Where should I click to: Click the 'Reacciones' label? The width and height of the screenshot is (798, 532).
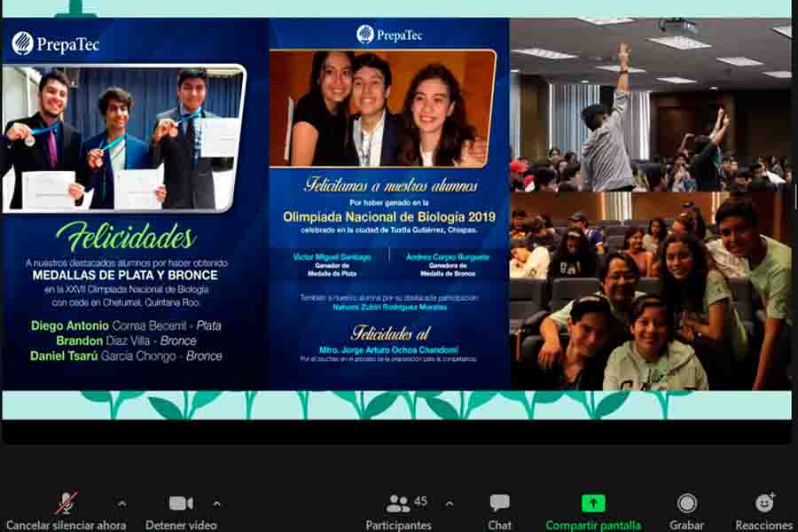click(764, 526)
